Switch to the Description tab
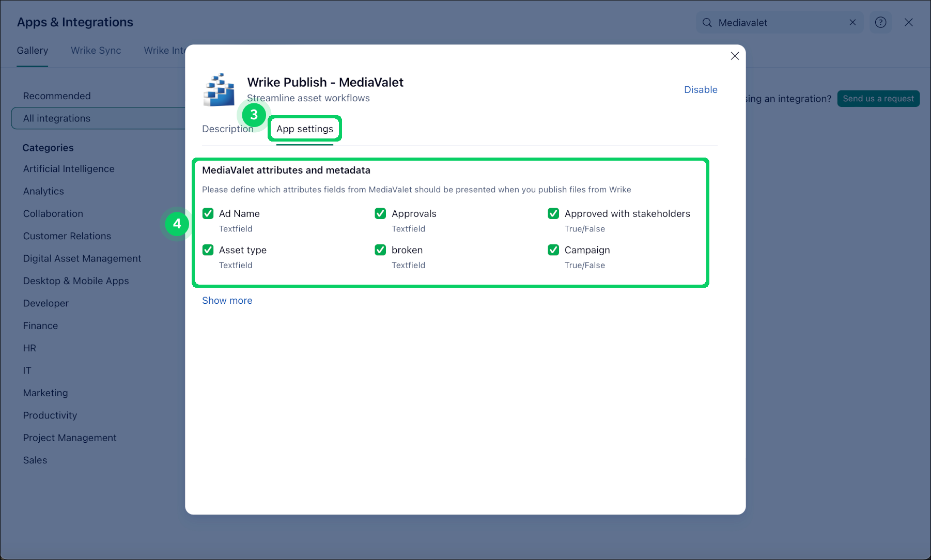 pyautogui.click(x=228, y=129)
